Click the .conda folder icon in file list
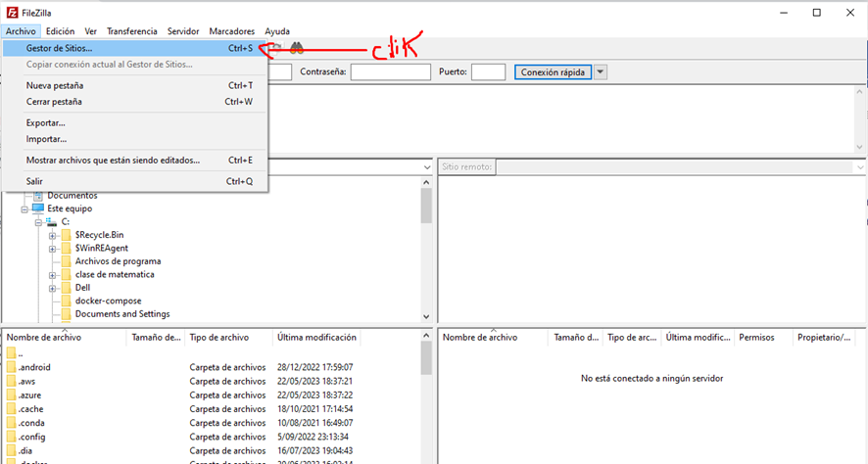The image size is (868, 464). point(12,423)
